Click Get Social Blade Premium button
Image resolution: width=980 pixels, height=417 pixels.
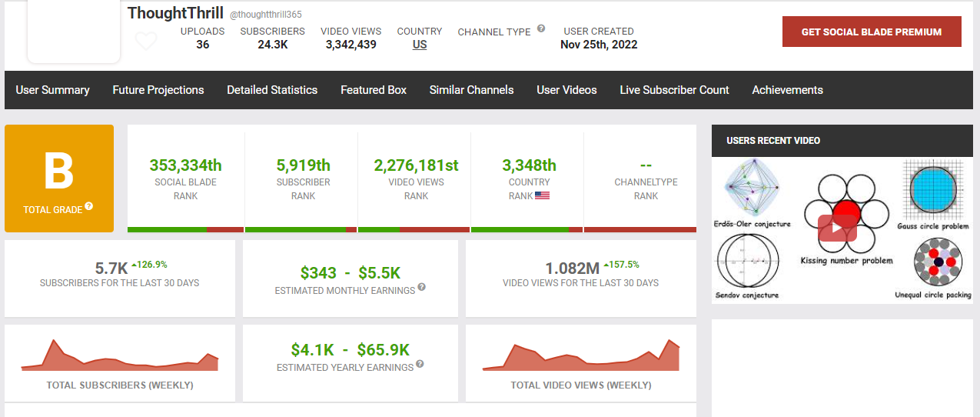tap(872, 32)
